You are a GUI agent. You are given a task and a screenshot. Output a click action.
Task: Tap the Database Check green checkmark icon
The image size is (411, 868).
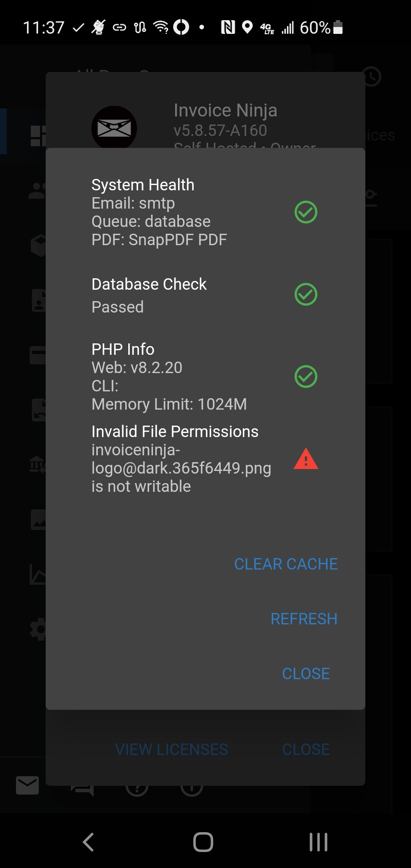[x=306, y=294]
